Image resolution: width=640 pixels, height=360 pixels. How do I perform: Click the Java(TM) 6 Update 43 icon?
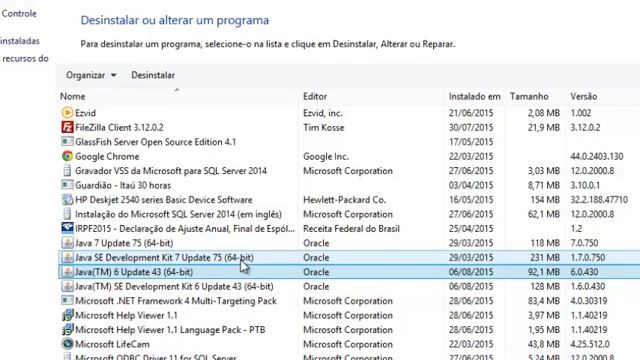pos(67,272)
